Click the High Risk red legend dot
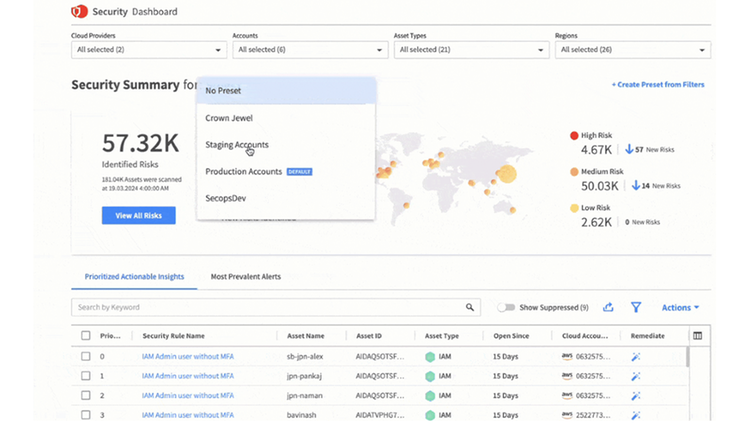This screenshot has width=750, height=424. [x=574, y=135]
